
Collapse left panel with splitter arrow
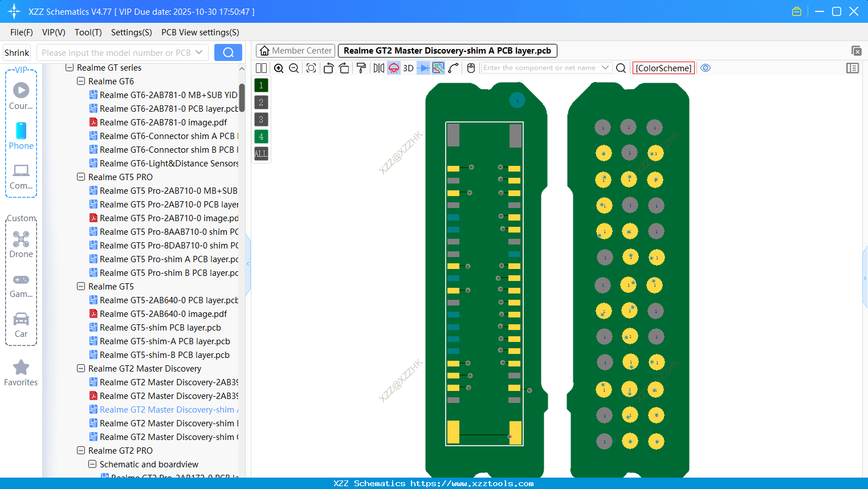pyautogui.click(x=248, y=264)
